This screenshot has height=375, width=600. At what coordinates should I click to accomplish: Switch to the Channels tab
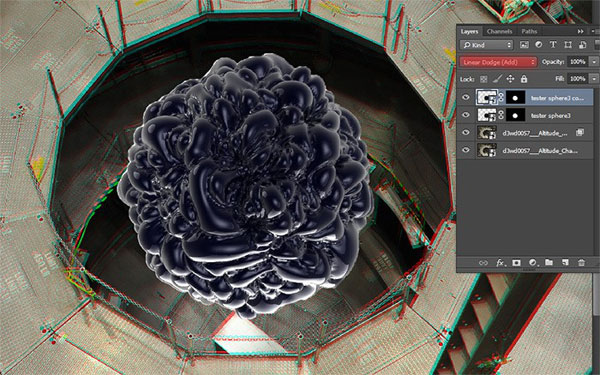(x=499, y=31)
